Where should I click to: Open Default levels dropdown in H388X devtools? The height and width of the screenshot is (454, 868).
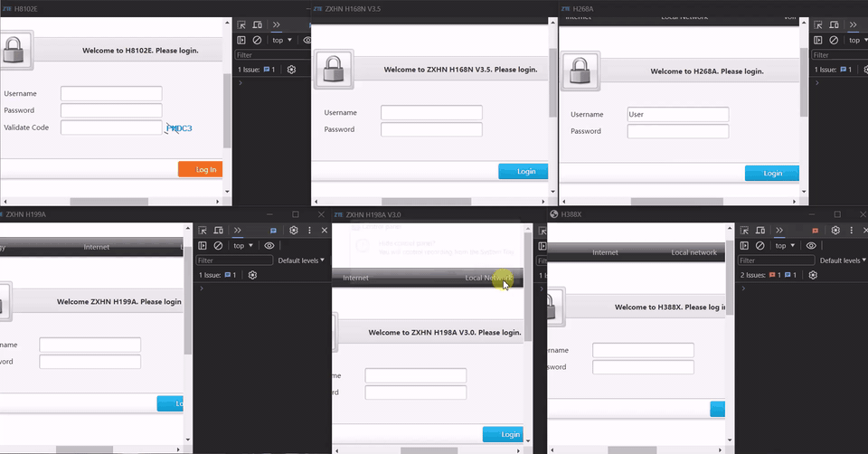coord(843,260)
